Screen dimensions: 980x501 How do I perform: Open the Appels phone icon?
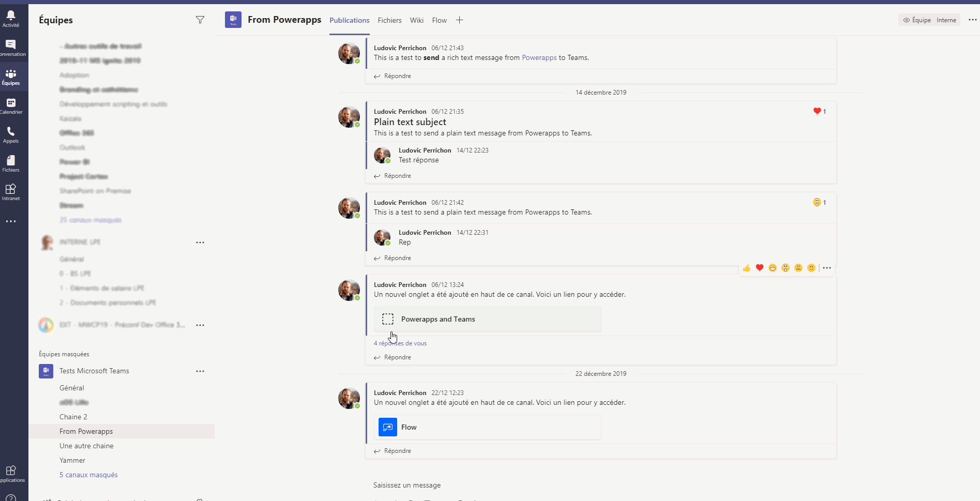(11, 134)
